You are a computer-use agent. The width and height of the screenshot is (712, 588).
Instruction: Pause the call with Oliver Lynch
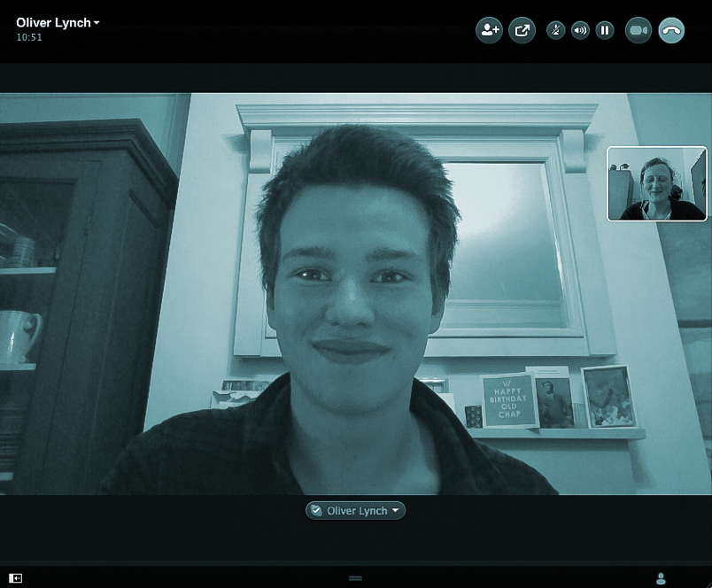pyautogui.click(x=605, y=30)
